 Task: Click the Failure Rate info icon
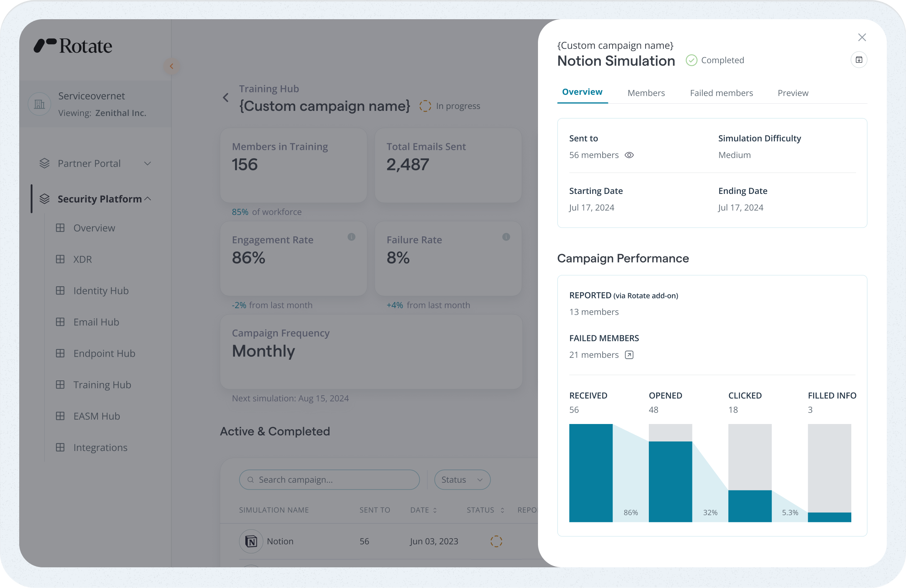click(505, 237)
